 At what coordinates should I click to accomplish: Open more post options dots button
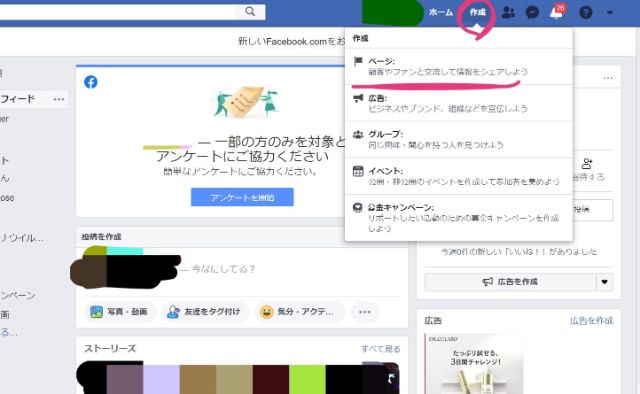point(364,312)
